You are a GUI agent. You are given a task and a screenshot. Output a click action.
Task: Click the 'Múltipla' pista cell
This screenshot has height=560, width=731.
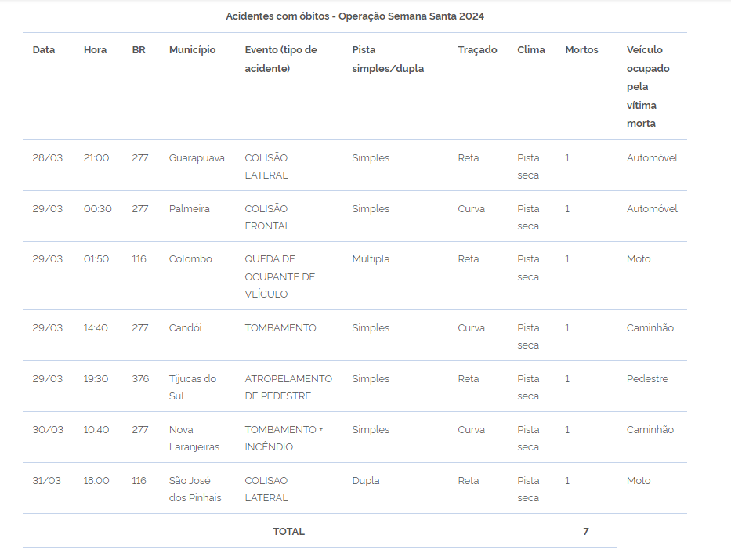click(x=371, y=259)
